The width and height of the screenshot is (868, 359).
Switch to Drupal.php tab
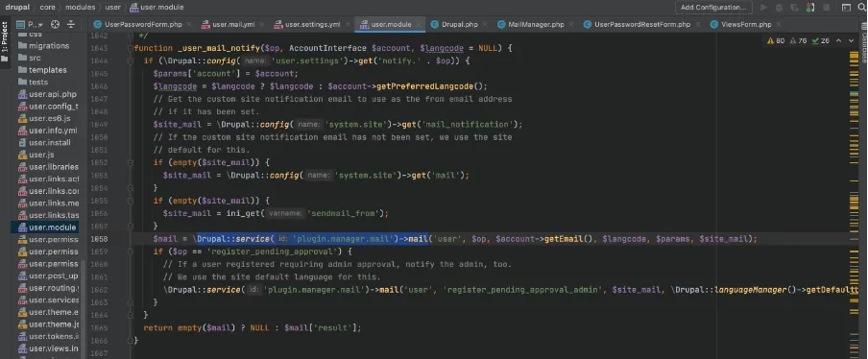click(x=454, y=24)
